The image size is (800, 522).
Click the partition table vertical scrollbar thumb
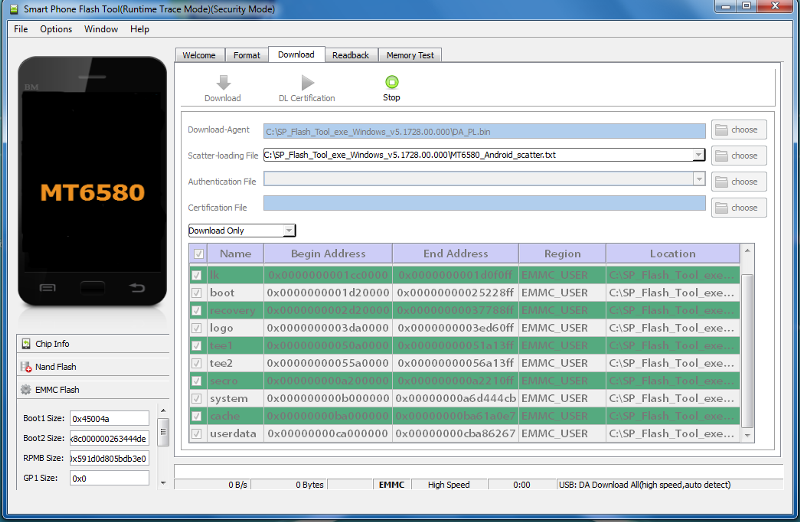click(x=747, y=351)
